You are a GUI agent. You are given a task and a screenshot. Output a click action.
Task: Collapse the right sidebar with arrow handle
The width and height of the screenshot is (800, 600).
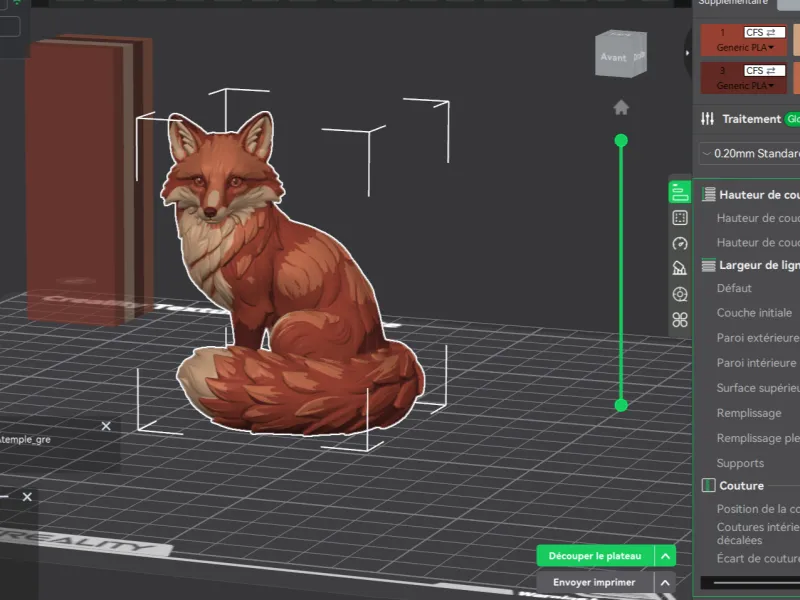click(x=687, y=53)
